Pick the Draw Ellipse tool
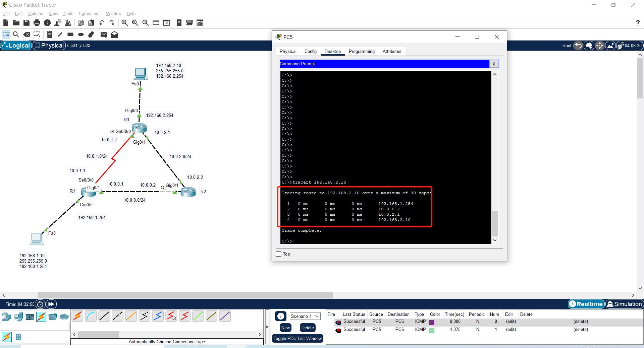This screenshot has width=644, height=348. point(81,34)
